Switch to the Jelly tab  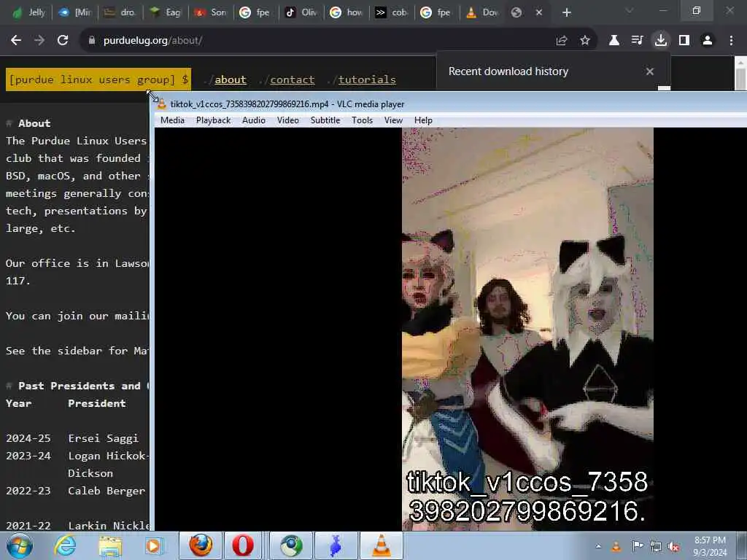click(28, 12)
